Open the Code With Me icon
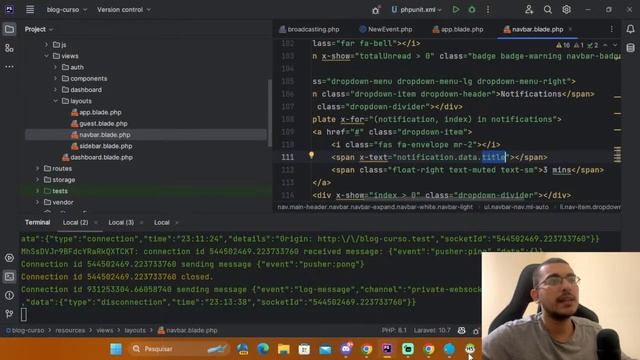 pyautogui.click(x=529, y=9)
